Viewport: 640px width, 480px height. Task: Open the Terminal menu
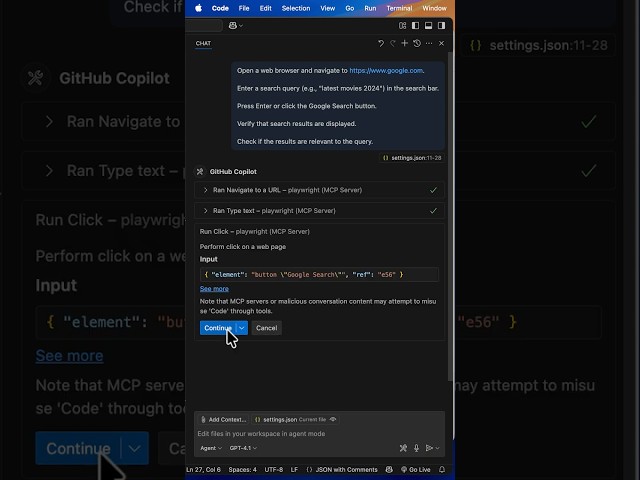point(399,8)
